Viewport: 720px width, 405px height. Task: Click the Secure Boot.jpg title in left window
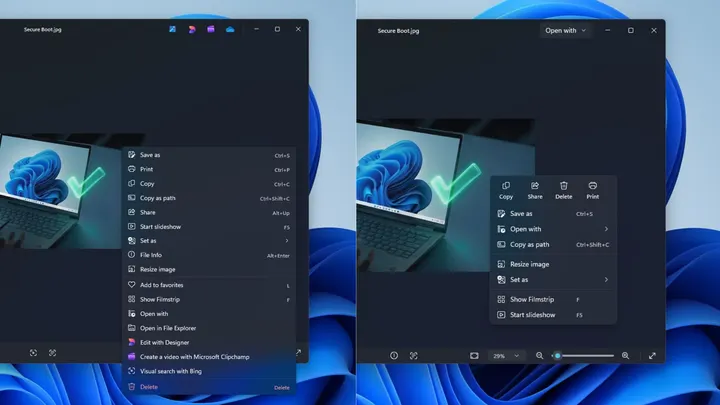click(x=43, y=29)
